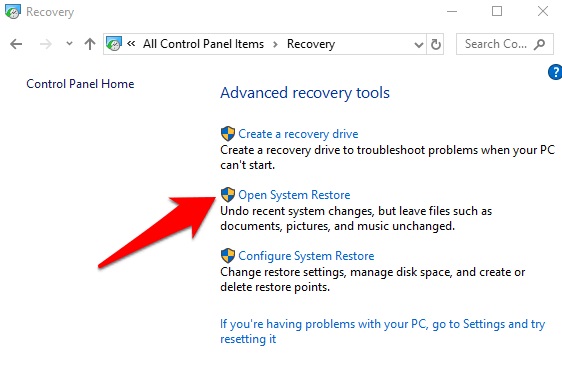
Task: Select All Control Panel Items breadcrumb
Action: point(203,44)
